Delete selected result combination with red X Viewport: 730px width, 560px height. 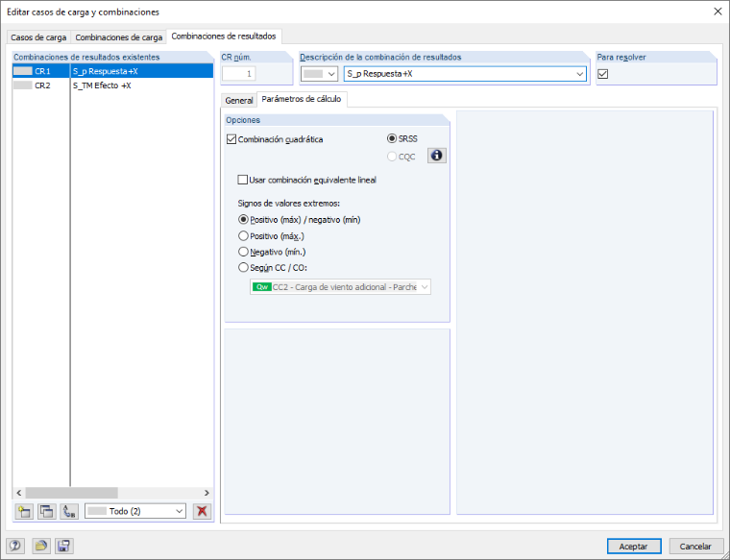click(202, 511)
